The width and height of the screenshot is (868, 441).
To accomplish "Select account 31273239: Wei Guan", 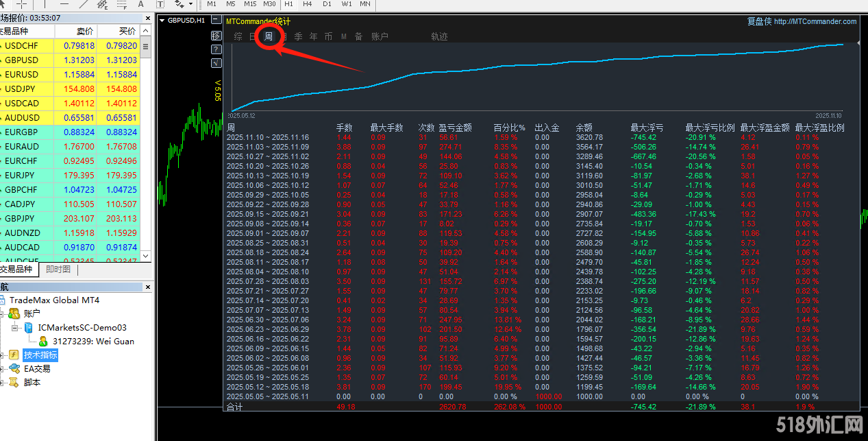I will (x=93, y=342).
